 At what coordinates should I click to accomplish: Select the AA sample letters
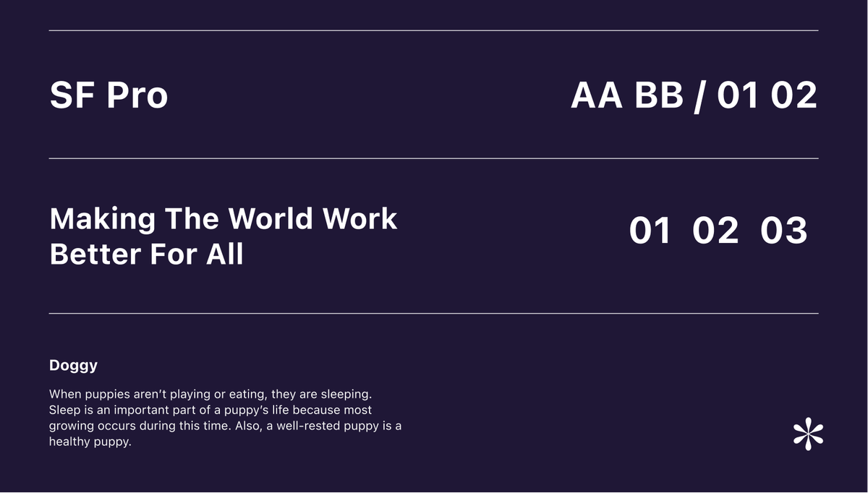(597, 95)
